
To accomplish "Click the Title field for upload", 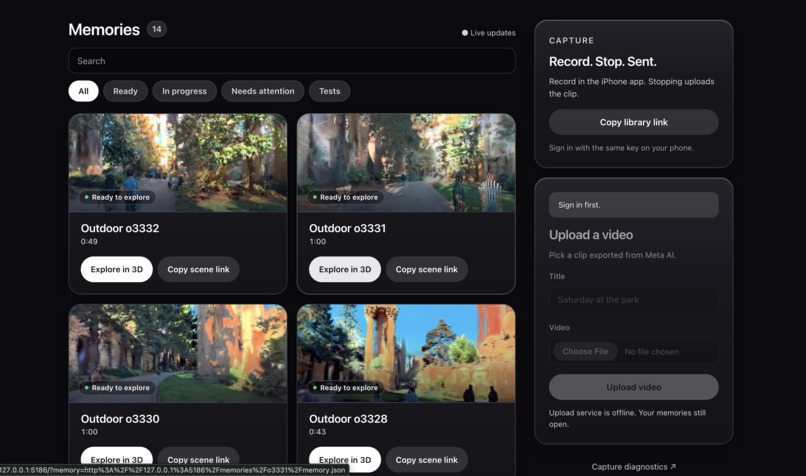I will [634, 299].
